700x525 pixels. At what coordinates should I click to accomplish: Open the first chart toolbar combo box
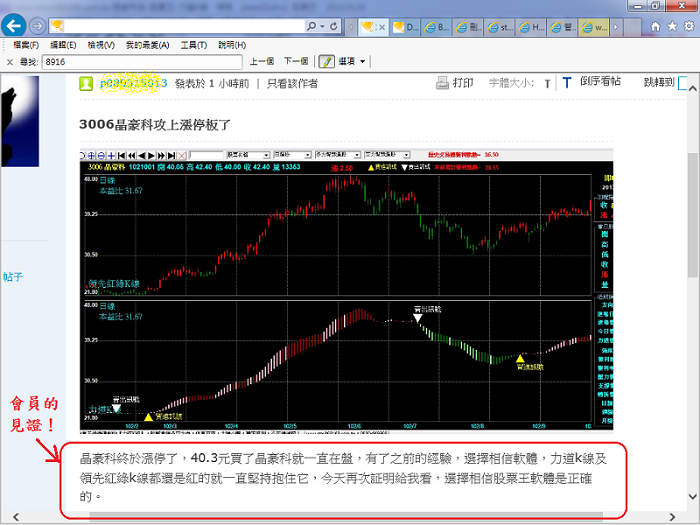pyautogui.click(x=248, y=155)
